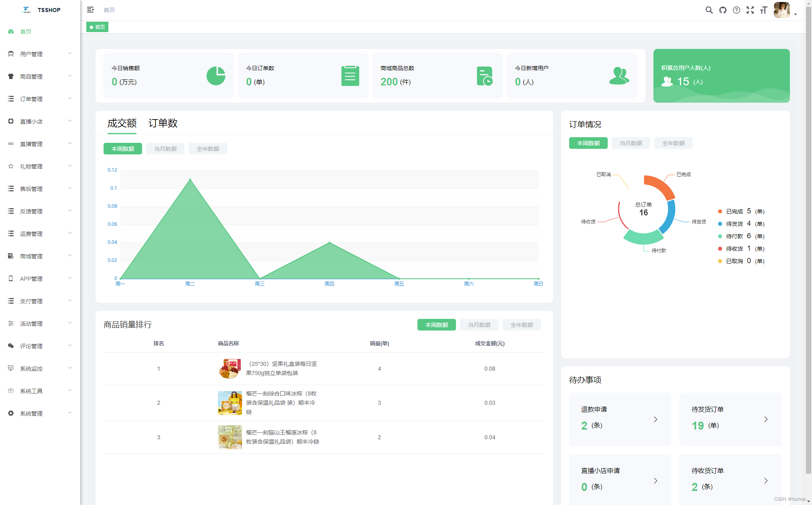The image size is (812, 505).
Task: Toggle fullscreen mode icon
Action: click(750, 10)
